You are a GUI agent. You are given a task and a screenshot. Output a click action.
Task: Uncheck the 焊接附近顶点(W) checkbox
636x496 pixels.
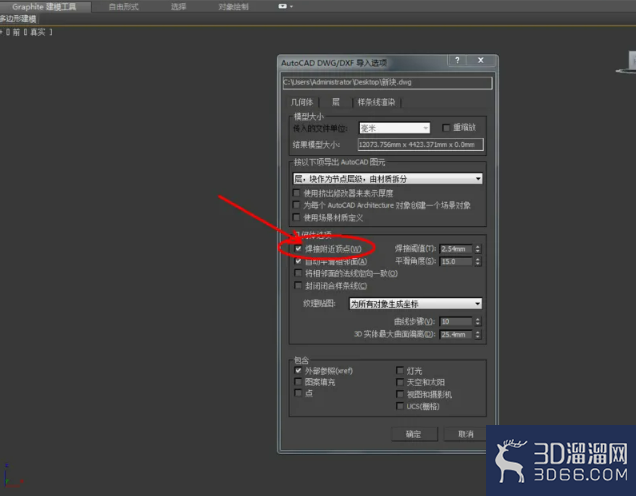(x=299, y=249)
